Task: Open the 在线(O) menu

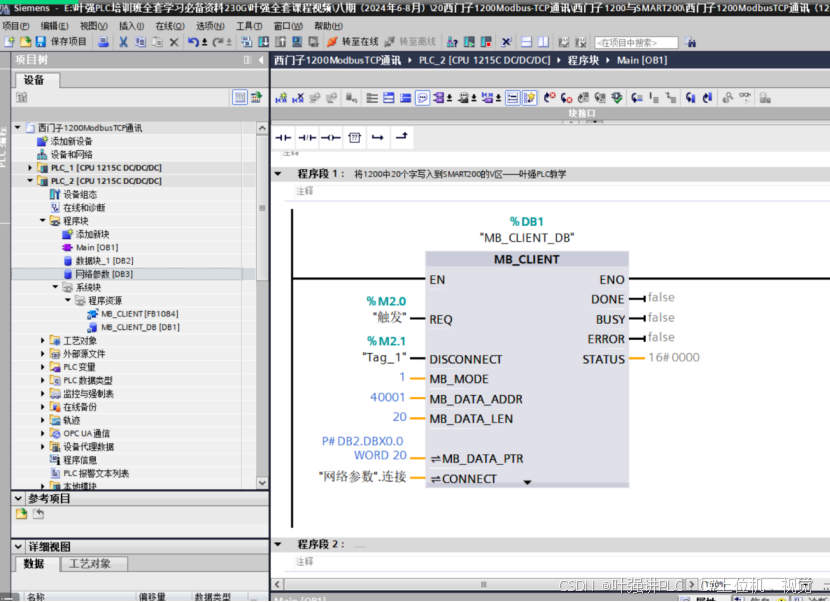Action: [x=170, y=26]
